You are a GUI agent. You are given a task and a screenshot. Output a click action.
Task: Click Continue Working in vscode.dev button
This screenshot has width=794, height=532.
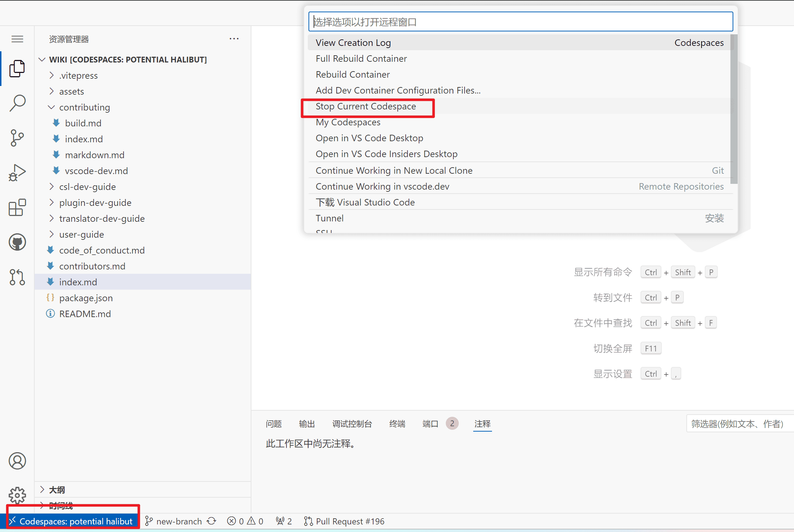383,186
